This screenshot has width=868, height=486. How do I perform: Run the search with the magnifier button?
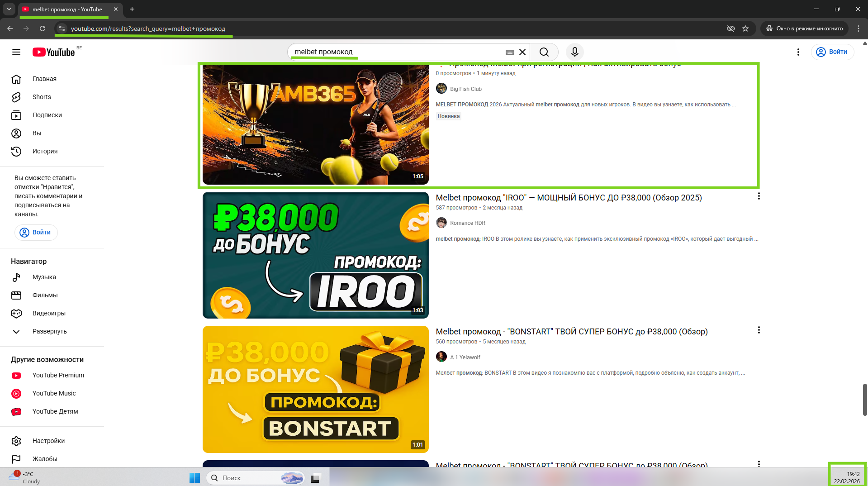coord(544,52)
